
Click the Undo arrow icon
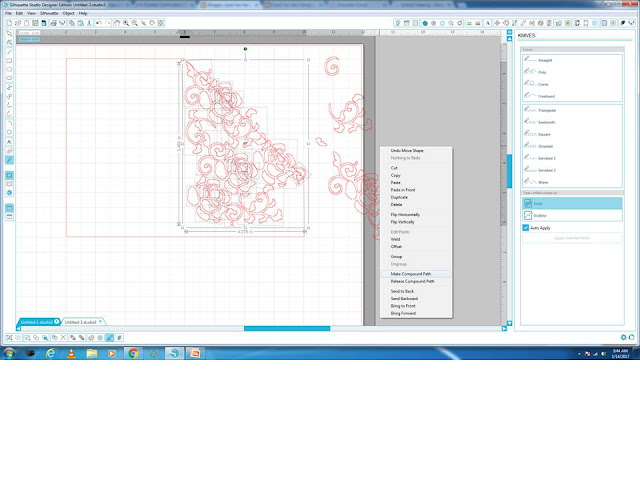[99, 23]
